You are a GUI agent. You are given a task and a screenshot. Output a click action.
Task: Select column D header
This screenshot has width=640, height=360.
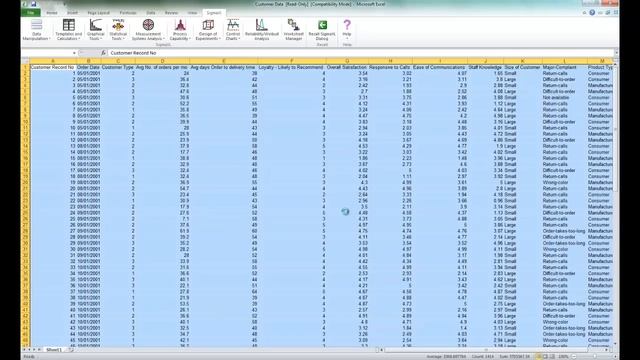(x=162, y=61)
